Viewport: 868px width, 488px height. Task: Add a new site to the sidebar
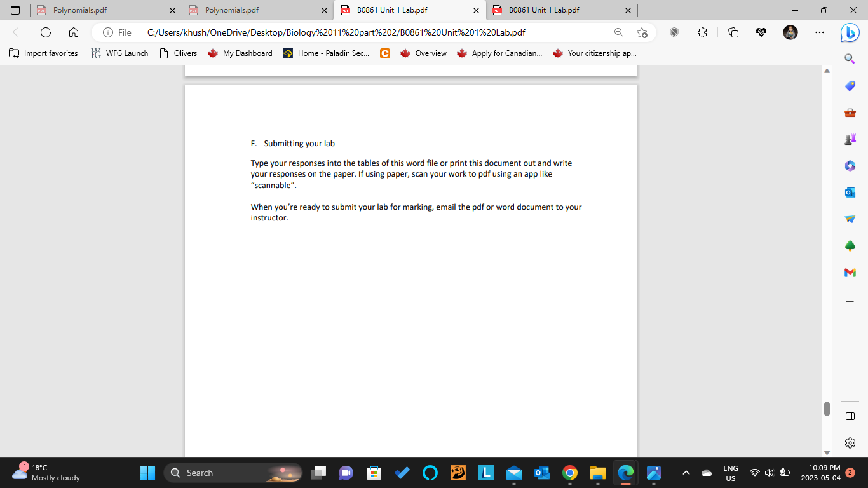coord(850,301)
